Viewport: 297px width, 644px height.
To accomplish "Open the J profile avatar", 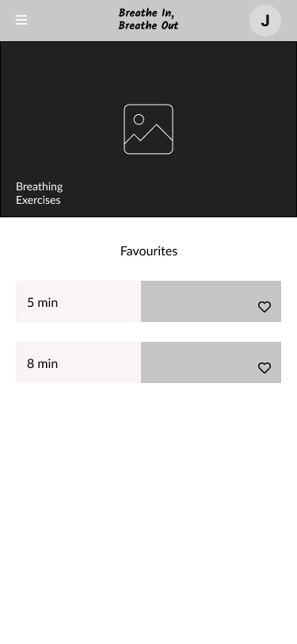I will coord(265,21).
